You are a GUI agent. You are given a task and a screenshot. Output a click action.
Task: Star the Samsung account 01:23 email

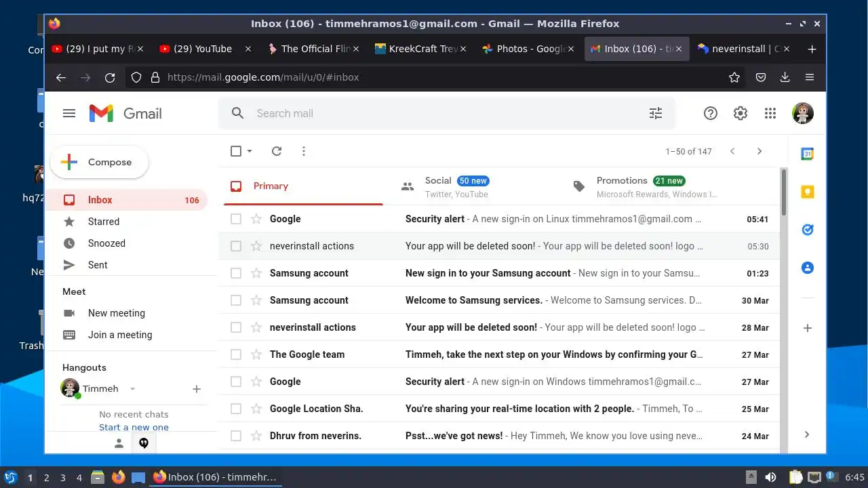[256, 273]
